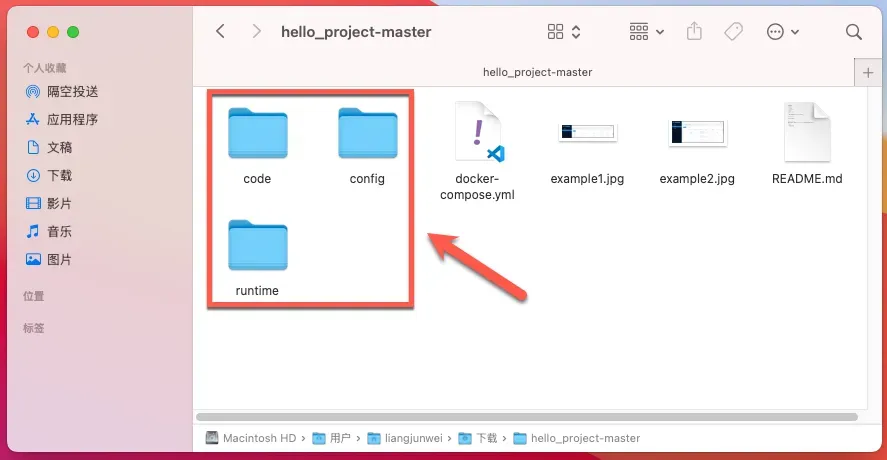
Task: Click the Share toolbar icon
Action: pos(694,32)
